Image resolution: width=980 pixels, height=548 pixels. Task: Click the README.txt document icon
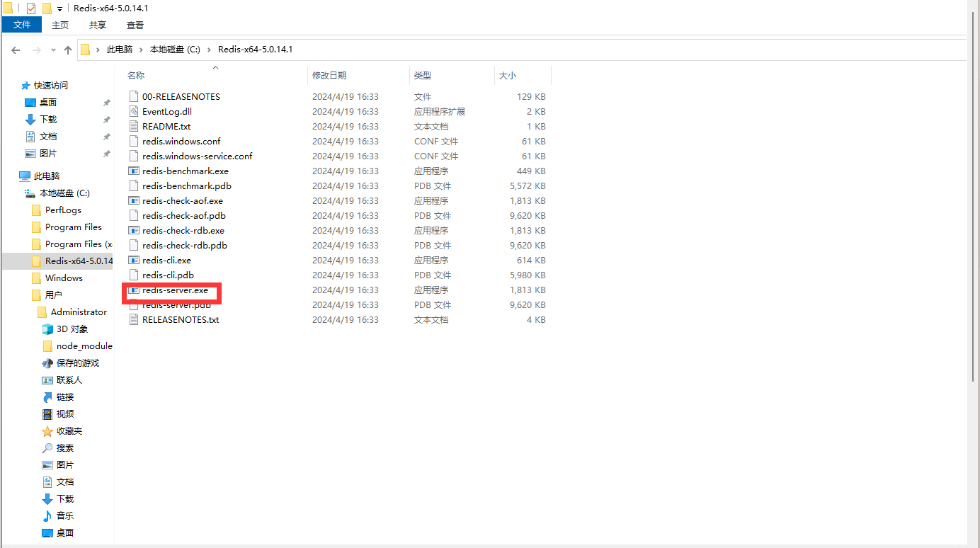click(134, 127)
